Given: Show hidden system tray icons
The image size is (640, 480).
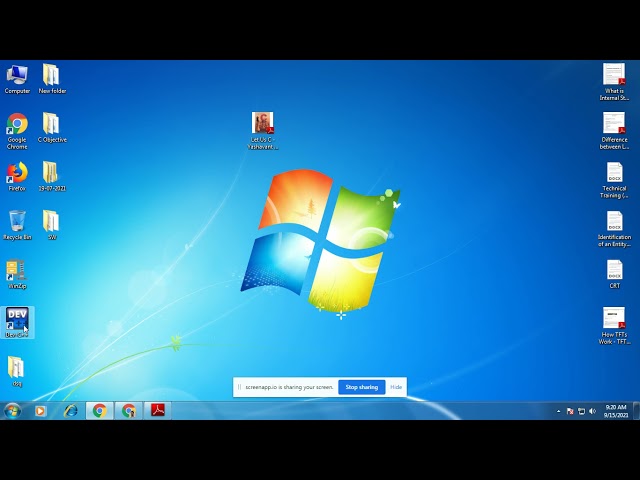Looking at the screenshot, I should (x=558, y=411).
